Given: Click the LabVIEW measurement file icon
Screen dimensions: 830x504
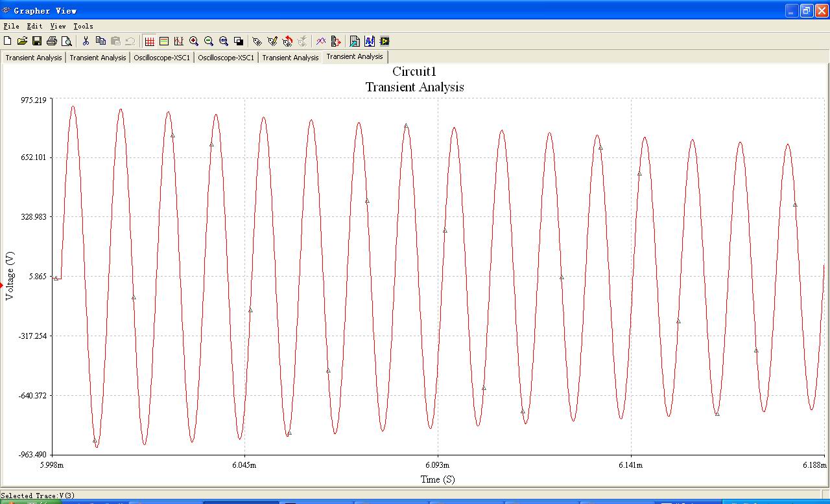Looking at the screenshot, I should click(385, 41).
